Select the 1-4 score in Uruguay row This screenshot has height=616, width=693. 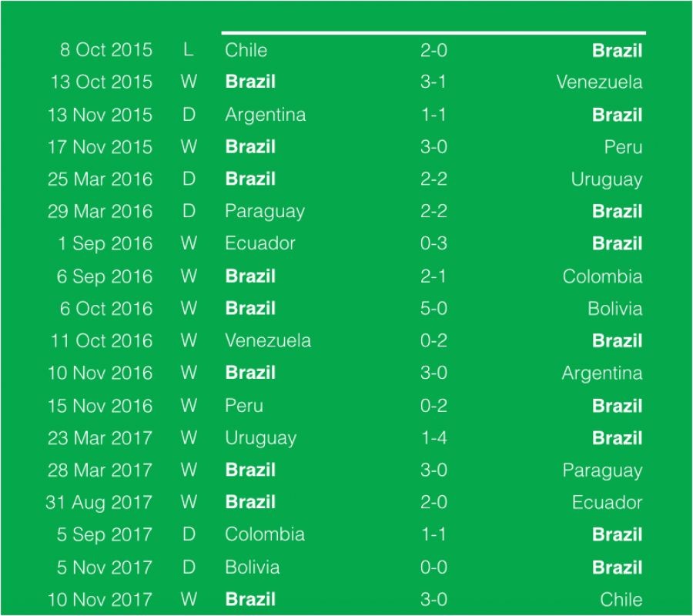coord(433,438)
